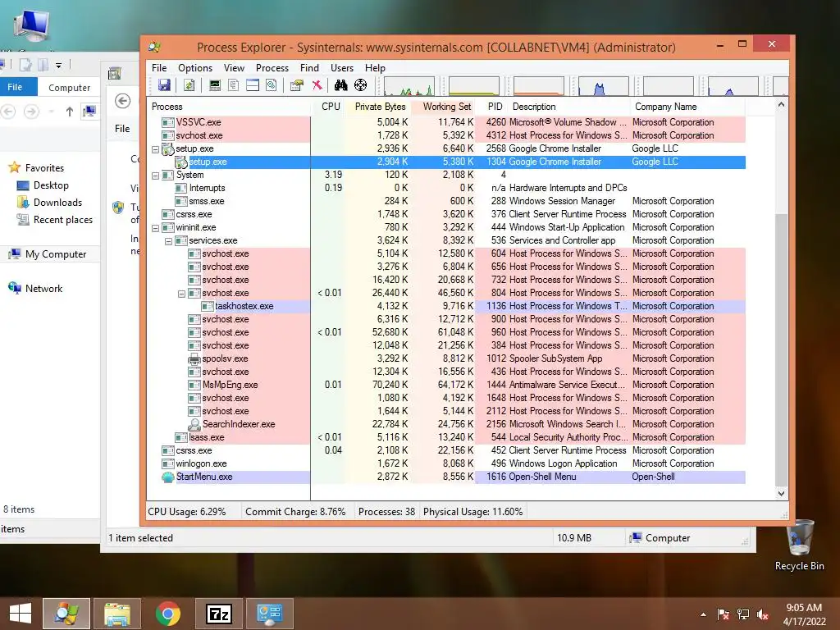Collapse the top-level setup.exe tree node
The width and height of the screenshot is (840, 630).
[x=155, y=149]
